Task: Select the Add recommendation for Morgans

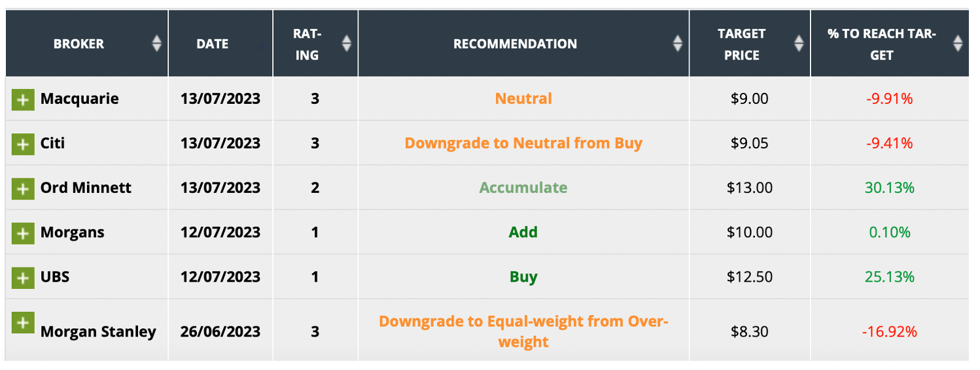Action: (x=523, y=232)
